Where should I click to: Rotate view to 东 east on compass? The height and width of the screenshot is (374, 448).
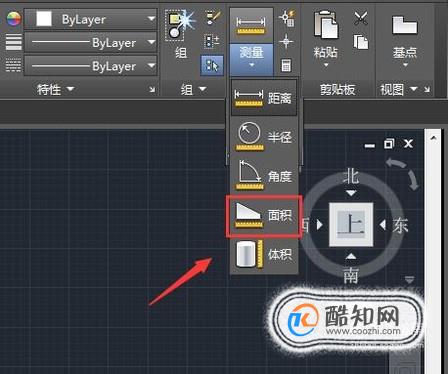coord(400,225)
